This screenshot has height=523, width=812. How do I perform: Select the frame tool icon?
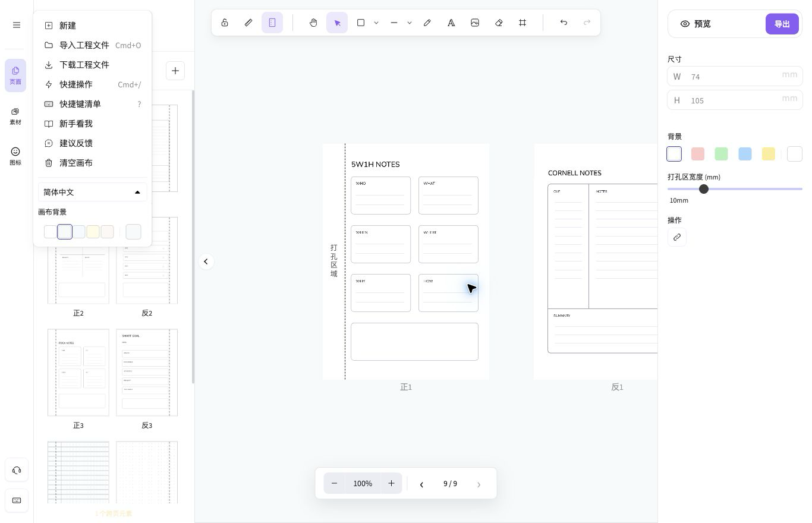(523, 23)
